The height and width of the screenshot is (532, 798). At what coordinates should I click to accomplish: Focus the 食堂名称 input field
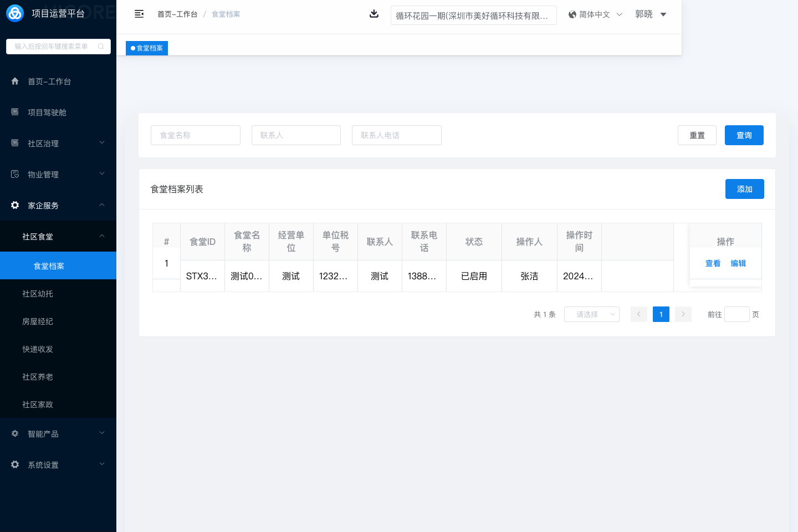pyautogui.click(x=196, y=135)
